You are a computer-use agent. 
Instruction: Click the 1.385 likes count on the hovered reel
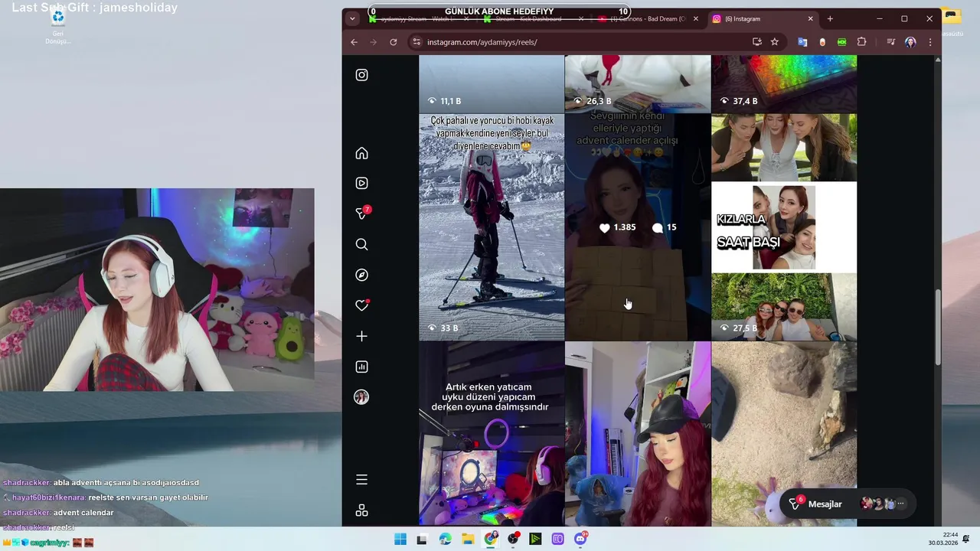(x=619, y=227)
